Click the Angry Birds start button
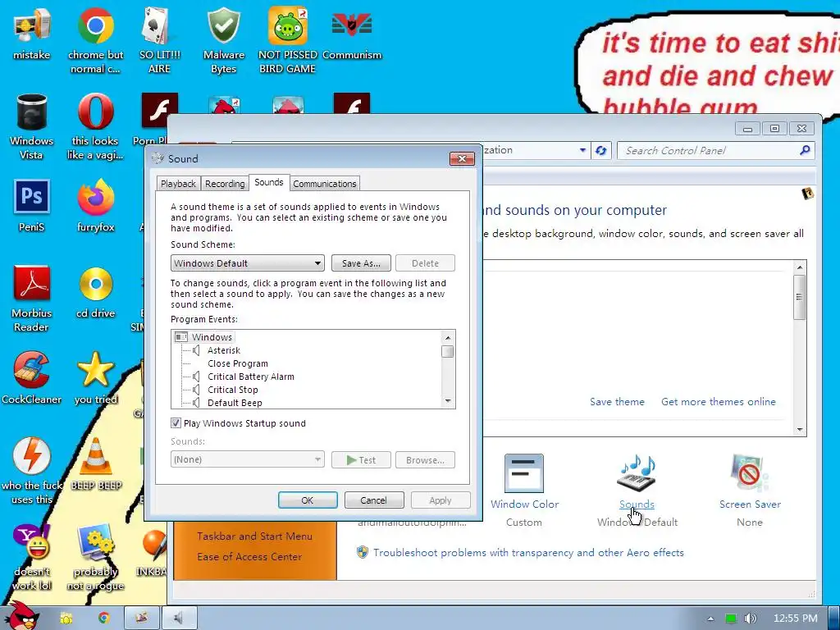This screenshot has height=630, width=840. 23,616
